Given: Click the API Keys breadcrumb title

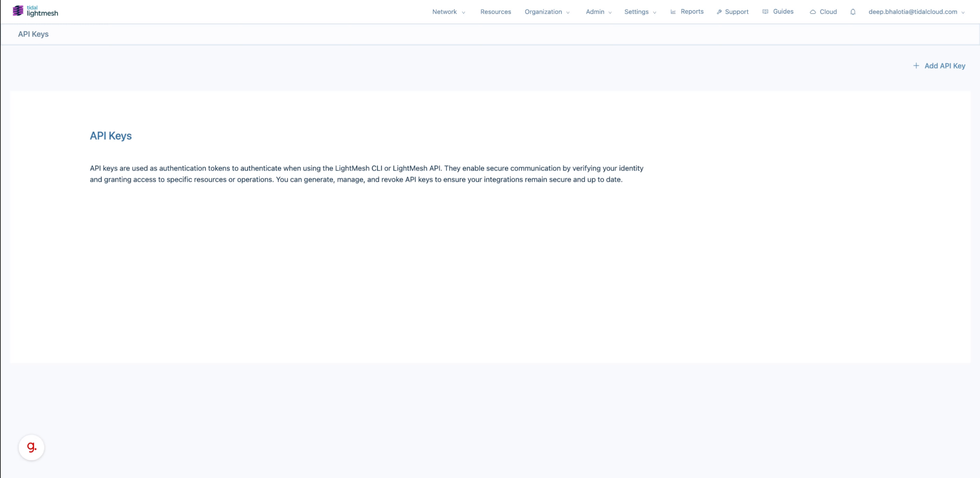Looking at the screenshot, I should pos(33,34).
